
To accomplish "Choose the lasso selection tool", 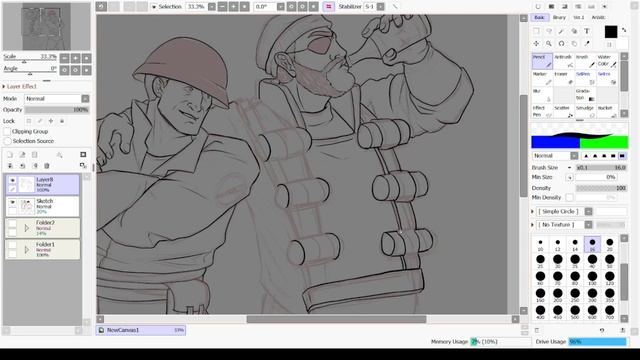I will coord(549,31).
